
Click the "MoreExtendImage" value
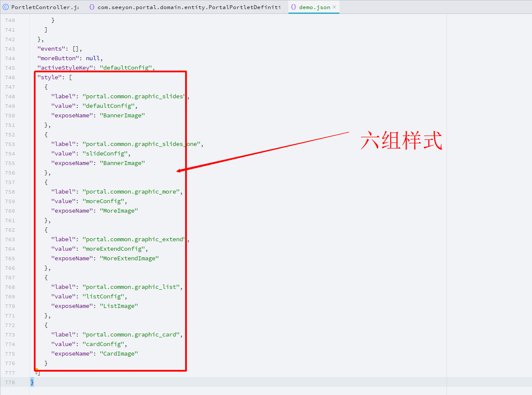[x=130, y=259]
